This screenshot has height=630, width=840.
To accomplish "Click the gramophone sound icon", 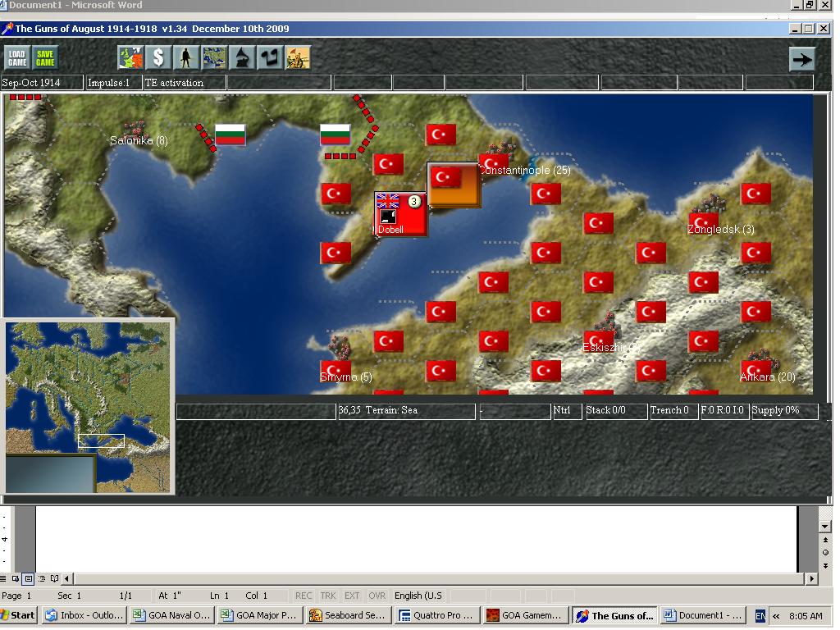I will coord(242,58).
